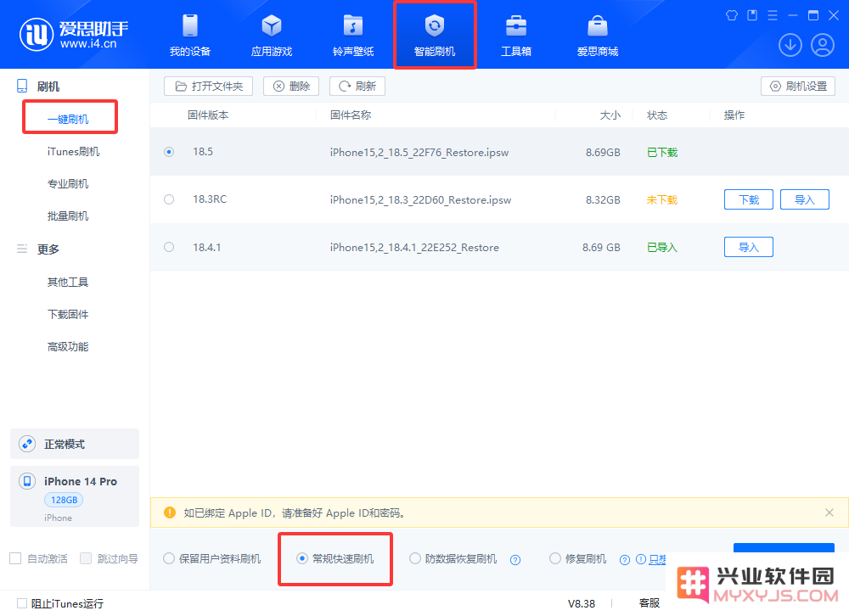849x616 pixels.
Task: Select firmware 18.4.1 radio button
Action: click(169, 247)
